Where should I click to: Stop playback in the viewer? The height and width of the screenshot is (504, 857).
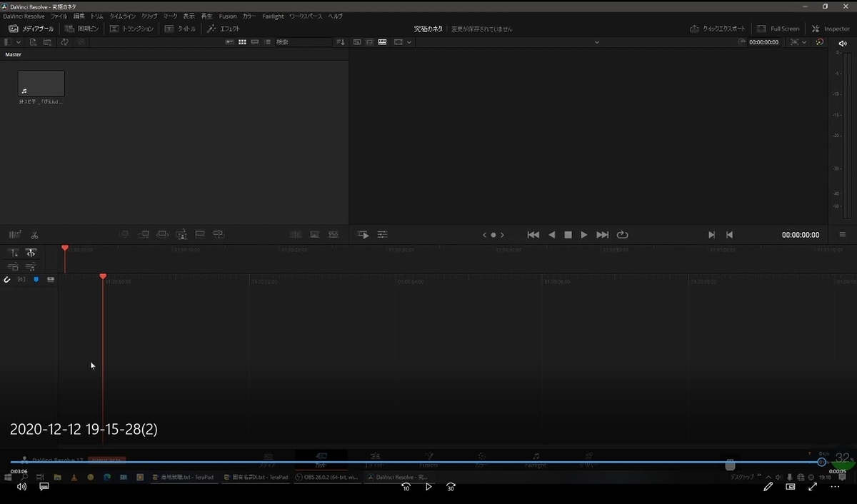click(568, 235)
